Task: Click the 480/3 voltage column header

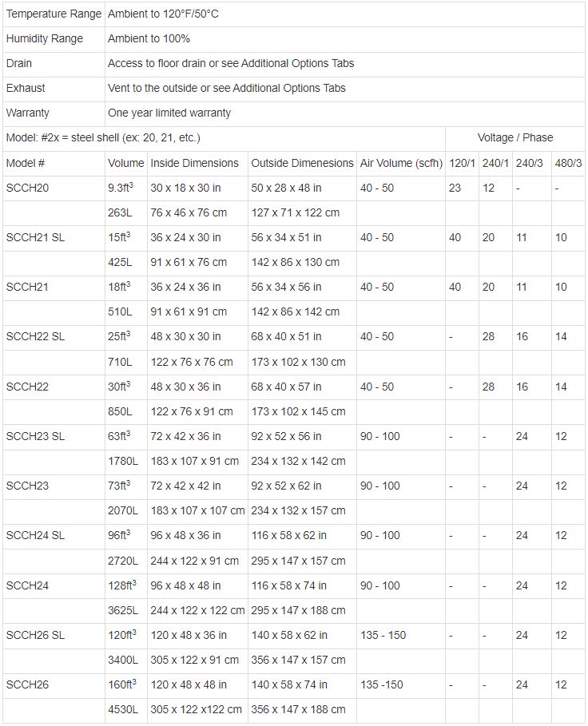Action: point(567,163)
